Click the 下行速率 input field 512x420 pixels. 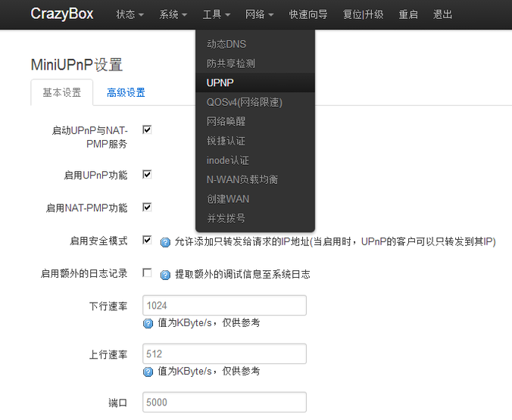pyautogui.click(x=224, y=306)
